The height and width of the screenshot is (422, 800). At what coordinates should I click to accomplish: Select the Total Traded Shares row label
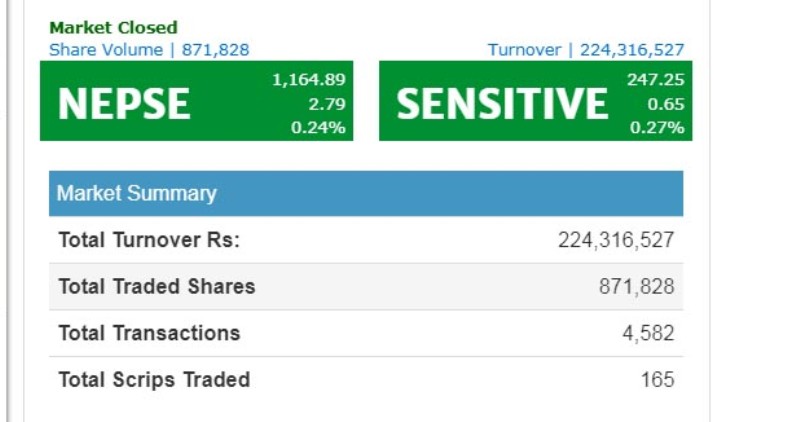point(157,287)
